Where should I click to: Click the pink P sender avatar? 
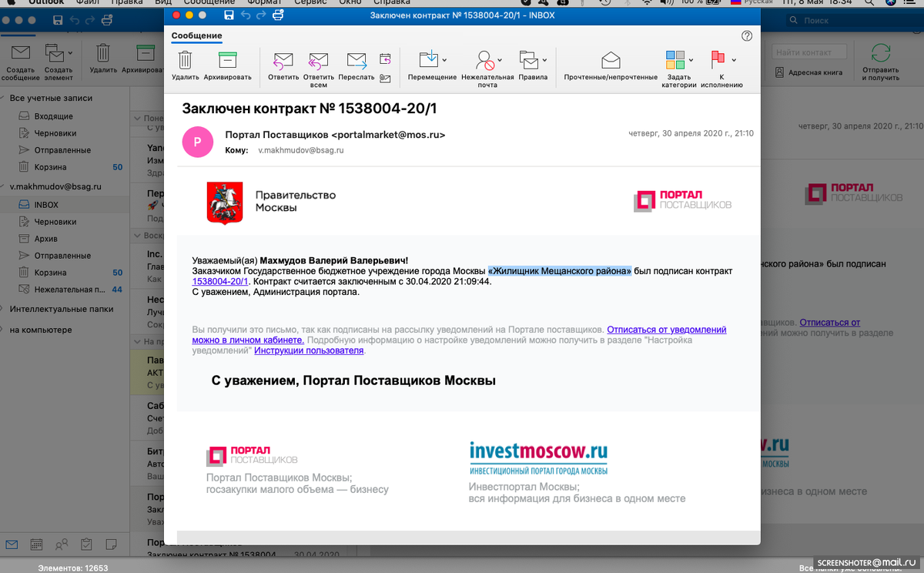(x=197, y=142)
